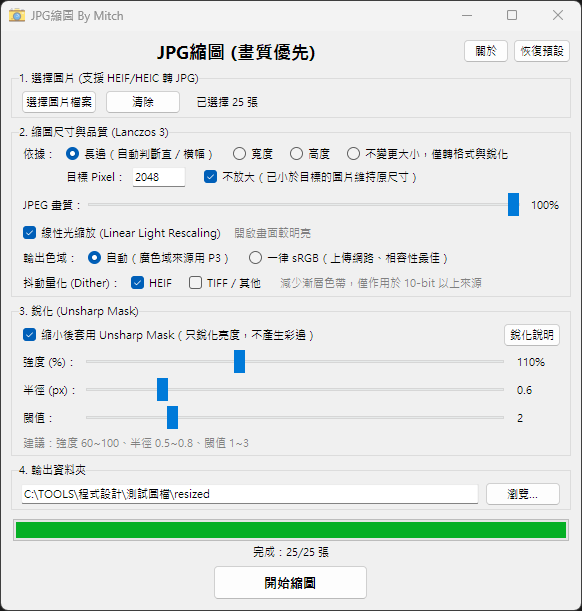Click the JPG縮圖 (畫質優先) heading

(236, 52)
